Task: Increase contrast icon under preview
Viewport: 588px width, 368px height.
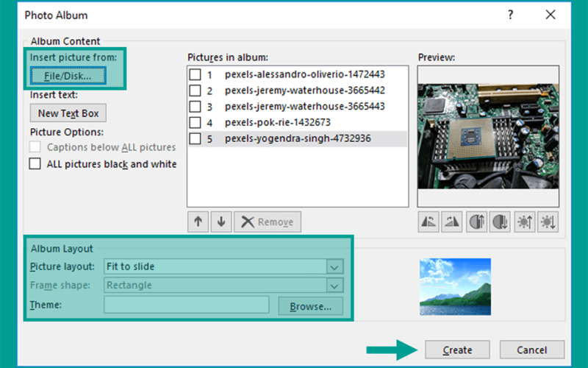Action: point(477,222)
